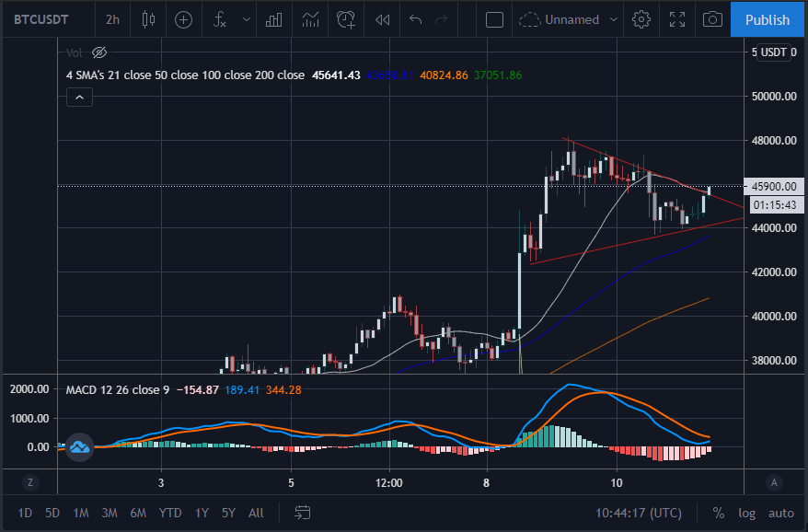Enter fullscreen mode
Viewport: 808px width, 532px height.
(x=677, y=19)
